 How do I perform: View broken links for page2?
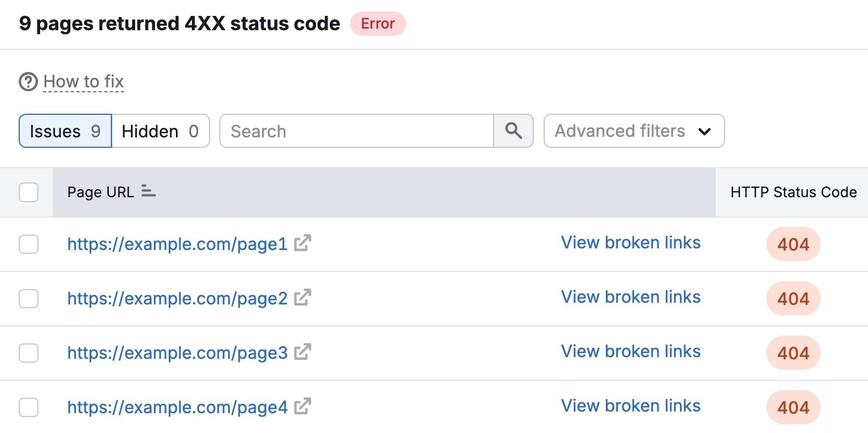click(x=631, y=297)
